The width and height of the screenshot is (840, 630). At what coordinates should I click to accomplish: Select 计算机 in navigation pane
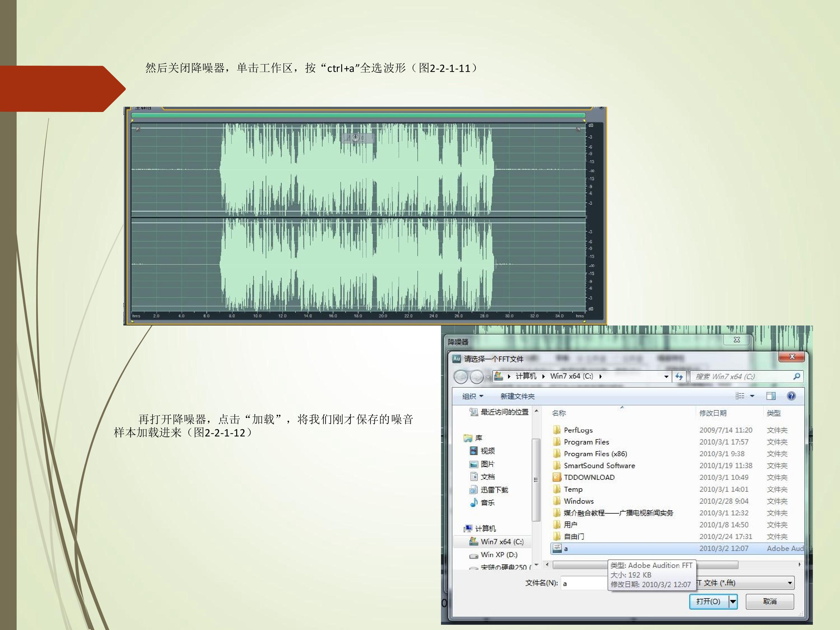pyautogui.click(x=480, y=528)
